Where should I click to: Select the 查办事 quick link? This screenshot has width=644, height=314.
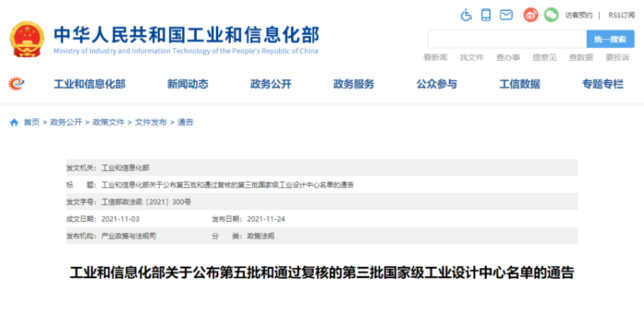tap(508, 57)
